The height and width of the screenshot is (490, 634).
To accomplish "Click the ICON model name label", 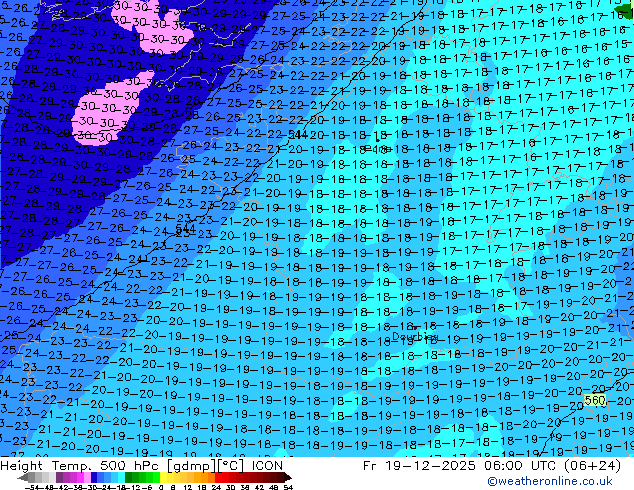I will coord(267,466).
